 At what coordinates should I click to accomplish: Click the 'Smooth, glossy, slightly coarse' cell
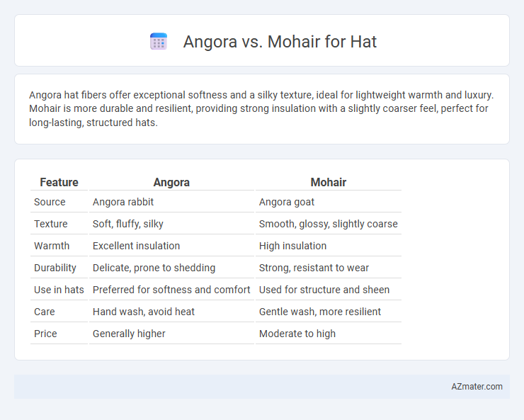[328, 224]
